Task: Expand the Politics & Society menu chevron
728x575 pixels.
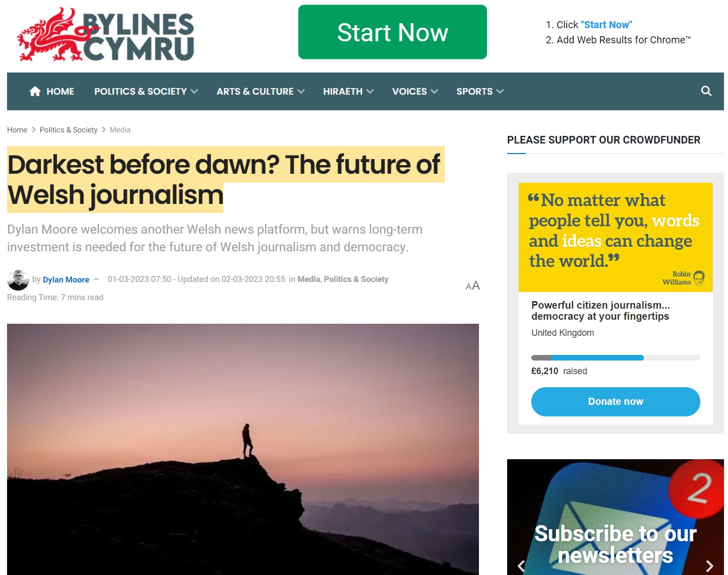Action: 194,92
